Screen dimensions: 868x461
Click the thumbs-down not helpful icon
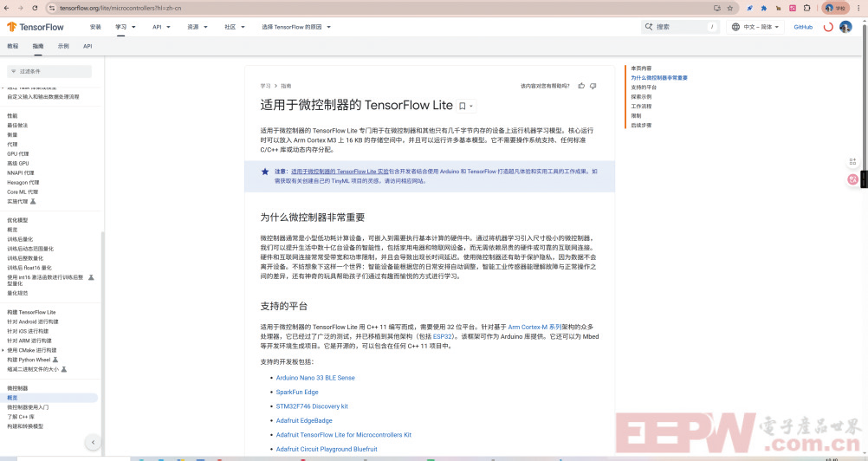(x=593, y=86)
